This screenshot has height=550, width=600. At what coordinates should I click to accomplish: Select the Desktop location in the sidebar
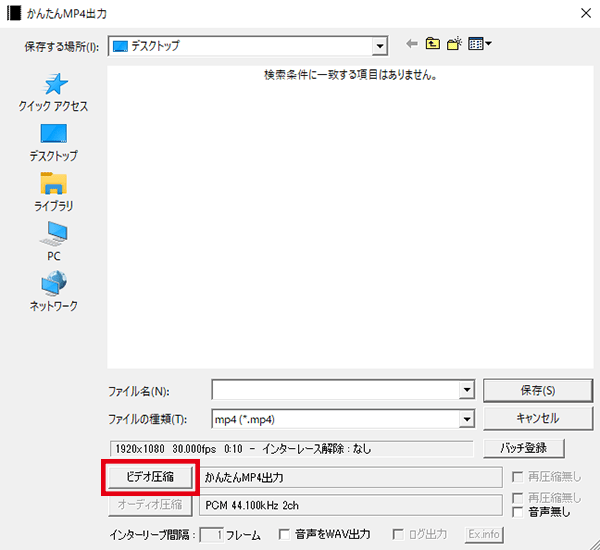tap(54, 142)
